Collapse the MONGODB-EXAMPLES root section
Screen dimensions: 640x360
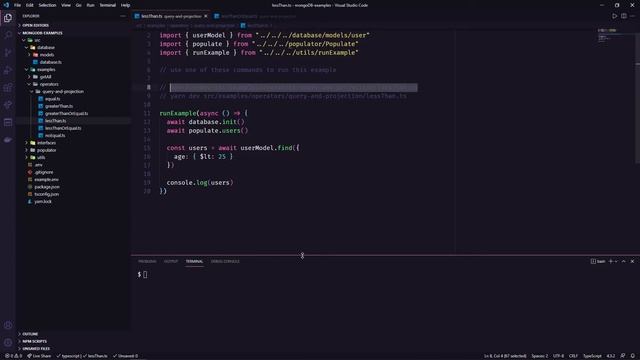click(73, 33)
